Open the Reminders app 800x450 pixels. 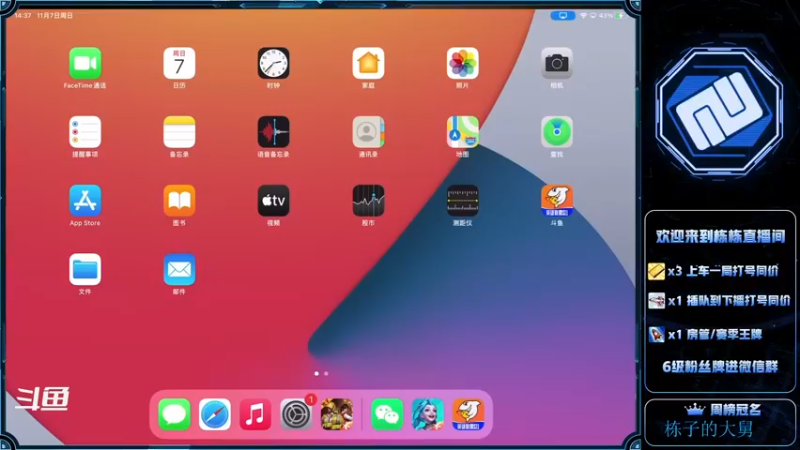click(x=85, y=132)
